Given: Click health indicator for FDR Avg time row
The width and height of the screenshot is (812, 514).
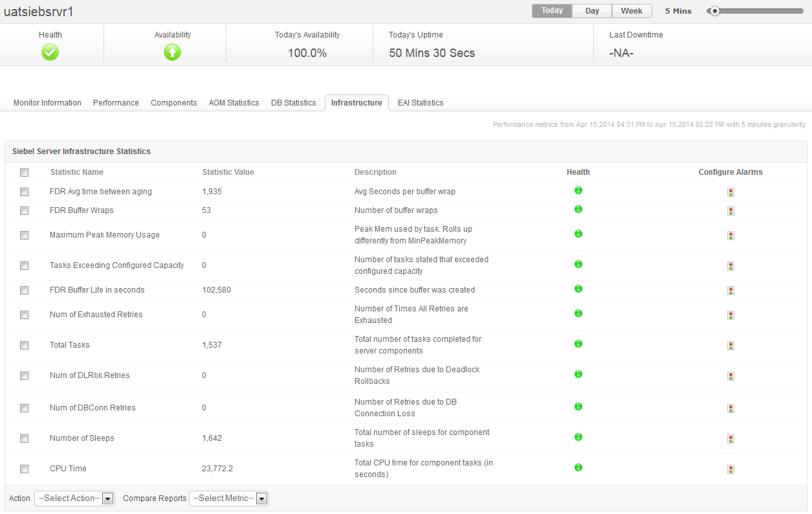Looking at the screenshot, I should 578,190.
